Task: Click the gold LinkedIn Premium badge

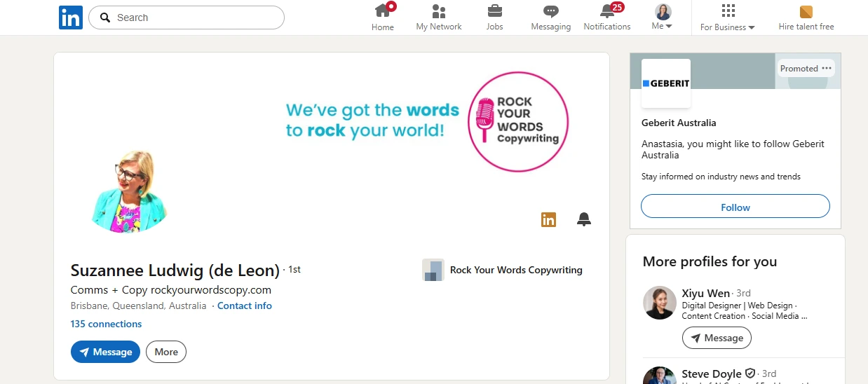Action: (548, 219)
